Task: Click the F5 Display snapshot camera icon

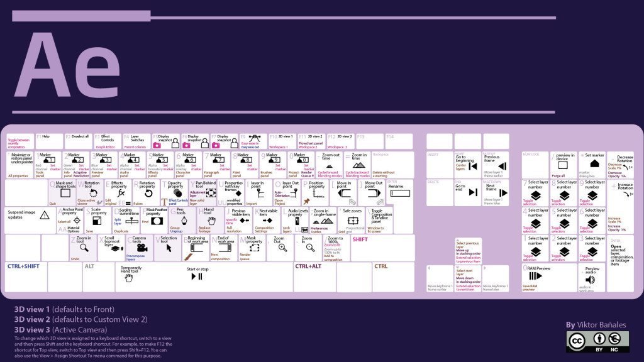Action: tap(157, 145)
